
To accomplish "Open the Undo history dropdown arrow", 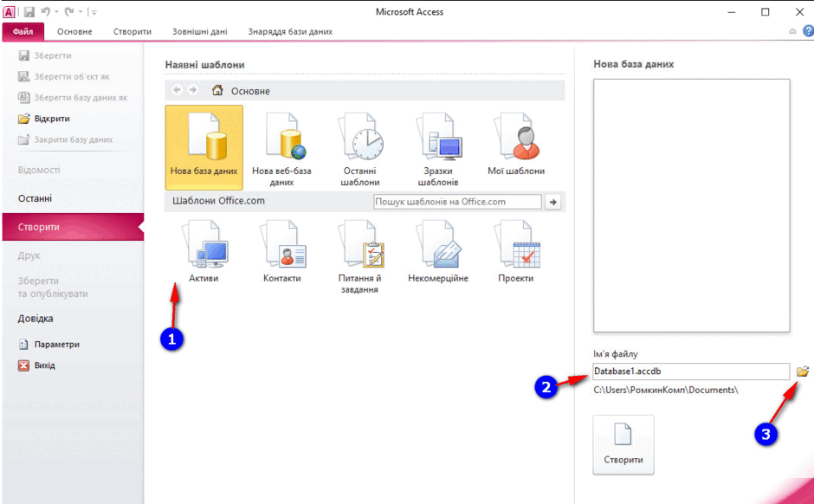I will 56,12.
